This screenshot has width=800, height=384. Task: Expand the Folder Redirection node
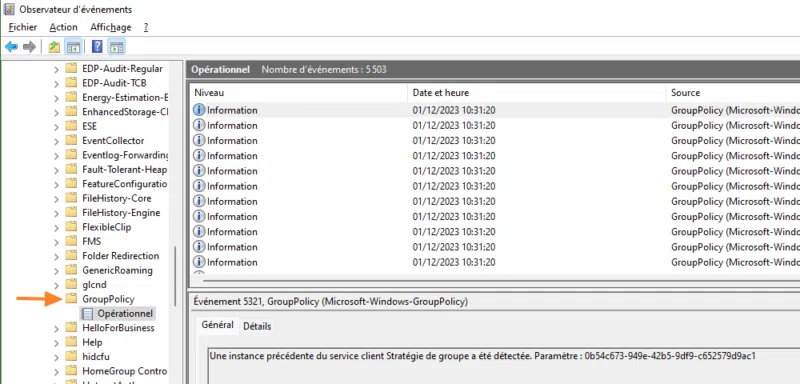point(57,256)
